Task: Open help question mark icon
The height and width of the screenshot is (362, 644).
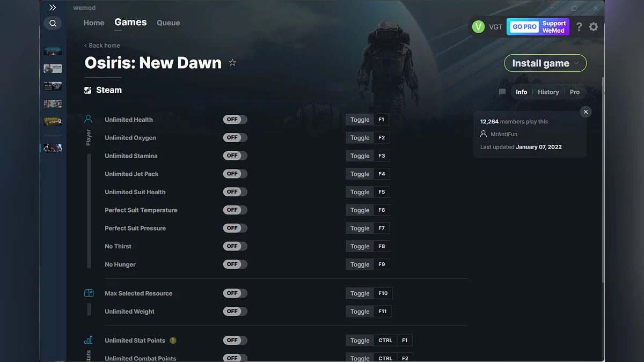Action: (579, 27)
